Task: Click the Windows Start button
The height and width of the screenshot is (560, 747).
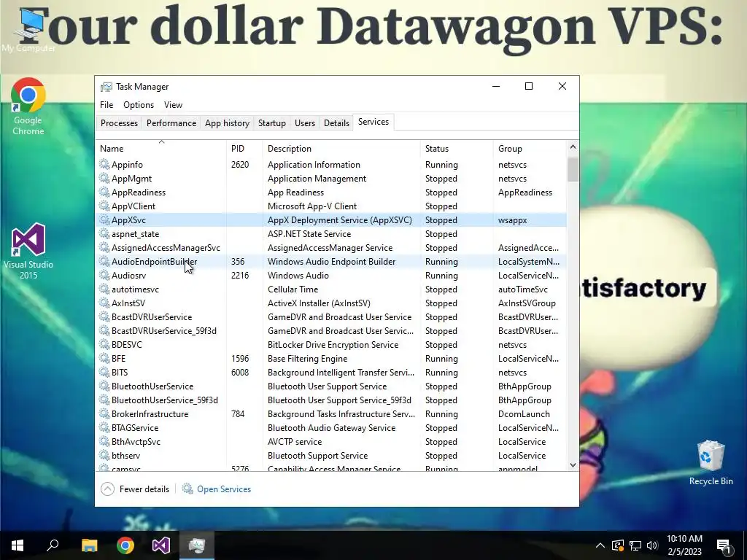Action: click(x=18, y=545)
